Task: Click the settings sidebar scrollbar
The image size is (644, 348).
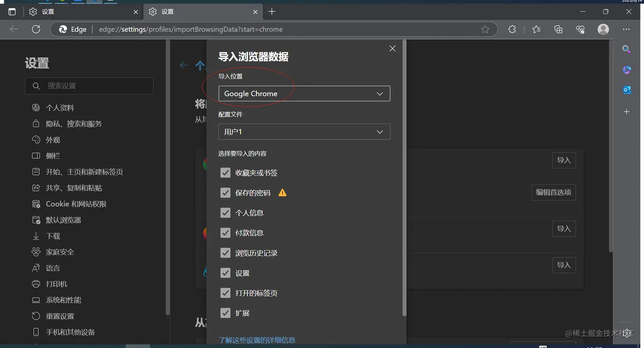Action: pyautogui.click(x=167, y=177)
